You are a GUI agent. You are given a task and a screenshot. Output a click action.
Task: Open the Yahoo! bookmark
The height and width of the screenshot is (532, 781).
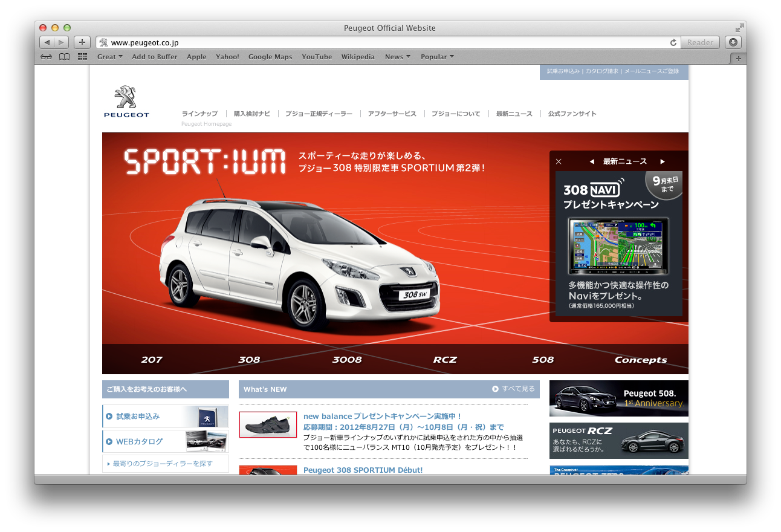tap(227, 57)
